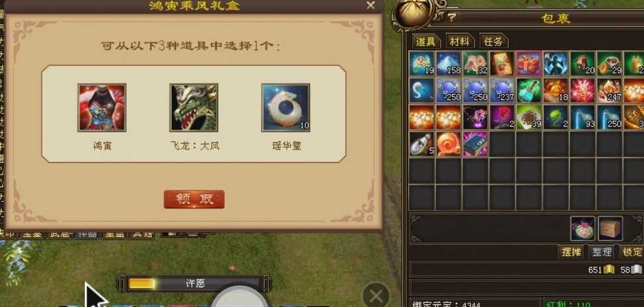Click the wooden chest storage icon

610,229
